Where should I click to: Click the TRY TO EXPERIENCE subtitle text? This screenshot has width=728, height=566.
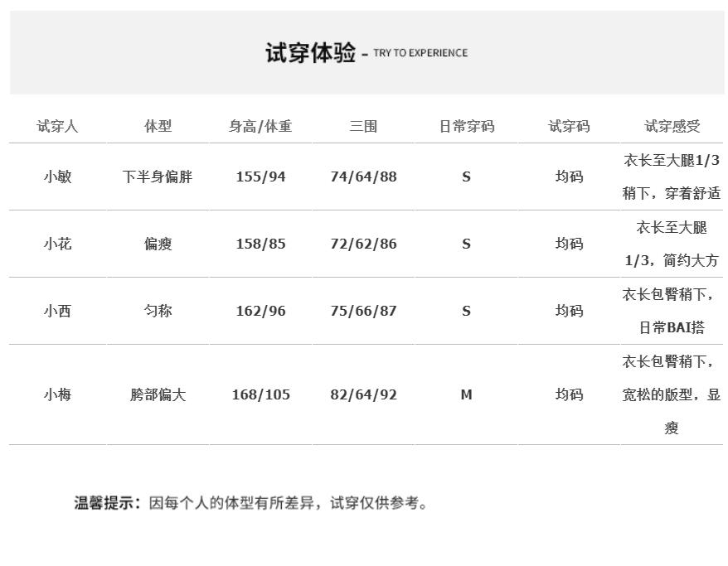click(x=420, y=53)
